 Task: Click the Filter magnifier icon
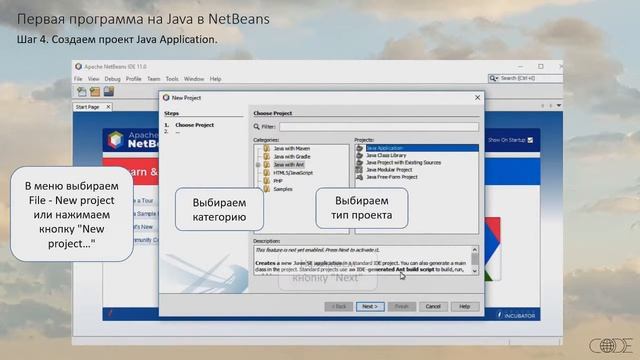pyautogui.click(x=257, y=127)
